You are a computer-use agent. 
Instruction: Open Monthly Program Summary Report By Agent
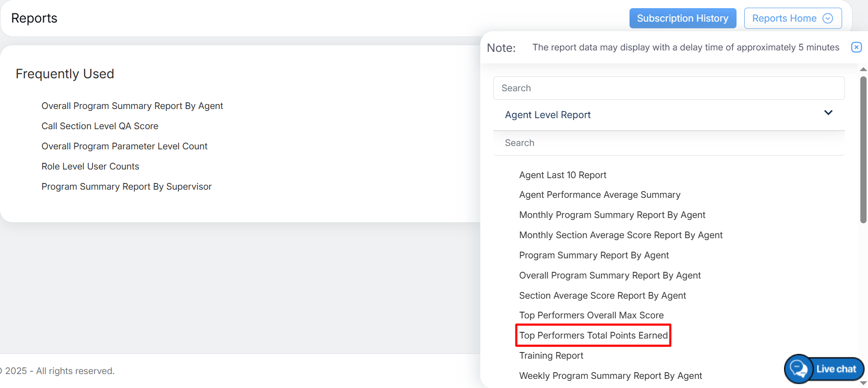[x=612, y=215]
